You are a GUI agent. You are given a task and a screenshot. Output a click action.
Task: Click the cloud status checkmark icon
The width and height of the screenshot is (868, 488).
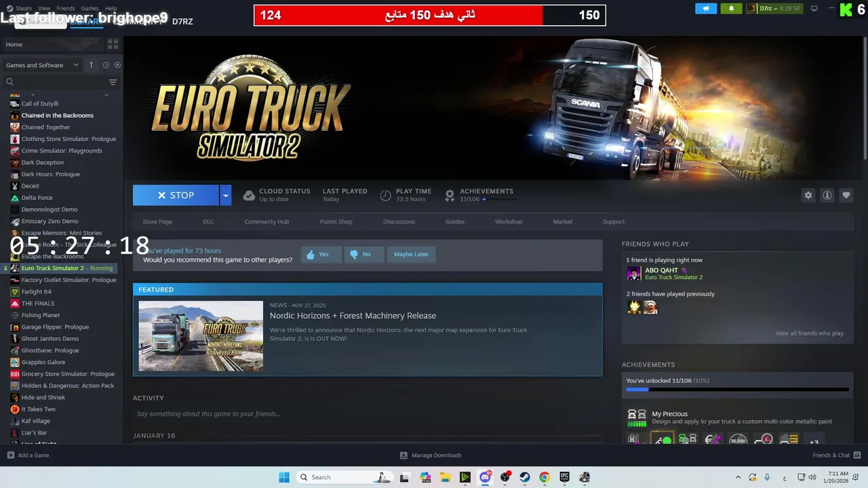[249, 195]
